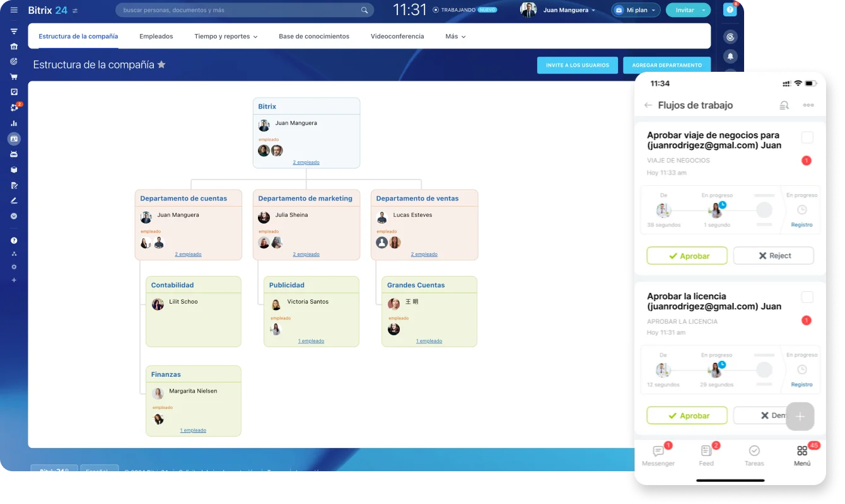Approve the business trip with Aprobar
Image resolution: width=845 pixels, height=504 pixels.
(687, 256)
